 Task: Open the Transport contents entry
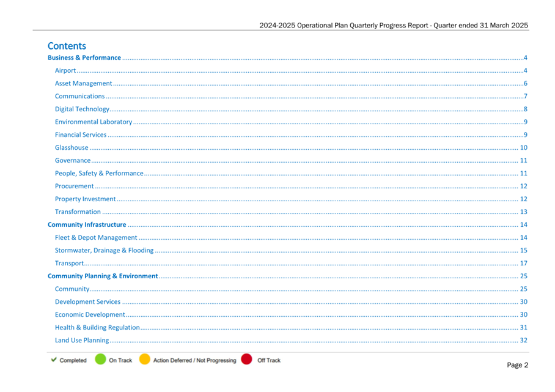(291, 263)
